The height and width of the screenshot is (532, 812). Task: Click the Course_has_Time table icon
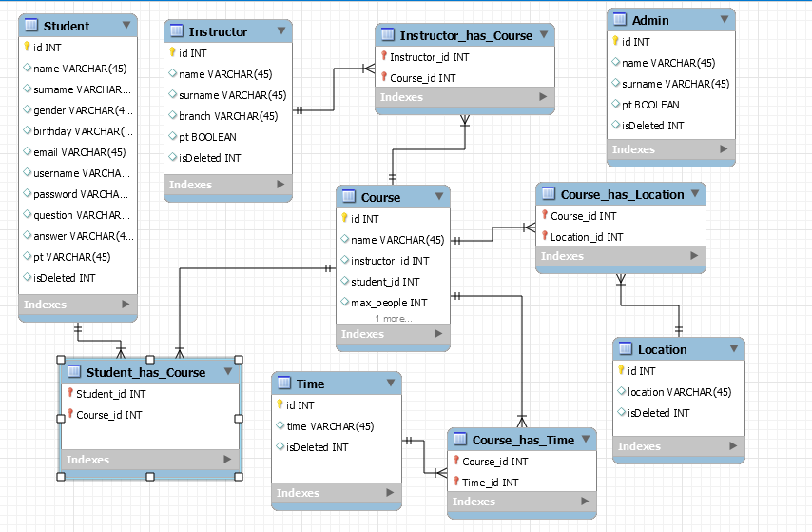(459, 440)
